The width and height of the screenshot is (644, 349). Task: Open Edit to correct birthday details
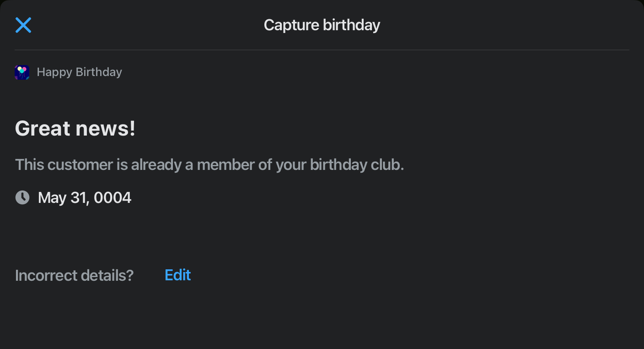pos(177,275)
